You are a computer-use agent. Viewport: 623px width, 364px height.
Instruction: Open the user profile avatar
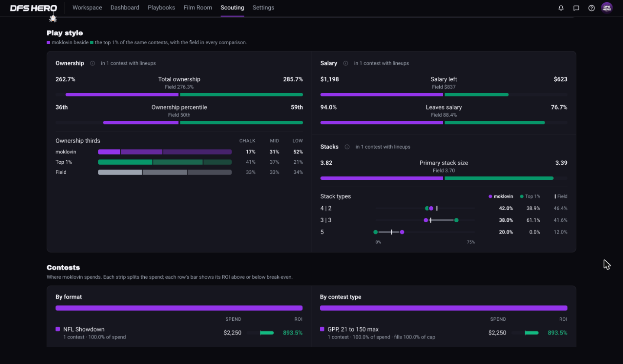click(x=607, y=8)
